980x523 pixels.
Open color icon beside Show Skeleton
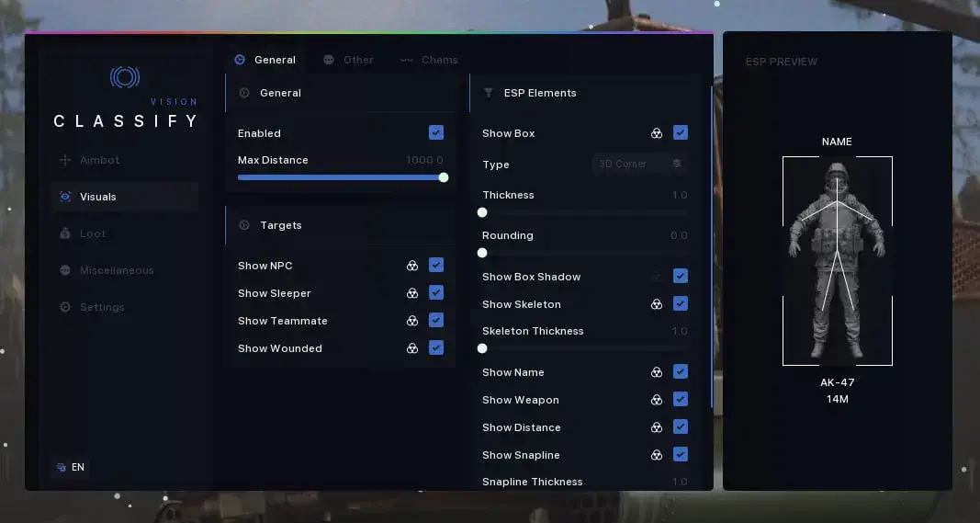[x=657, y=304]
